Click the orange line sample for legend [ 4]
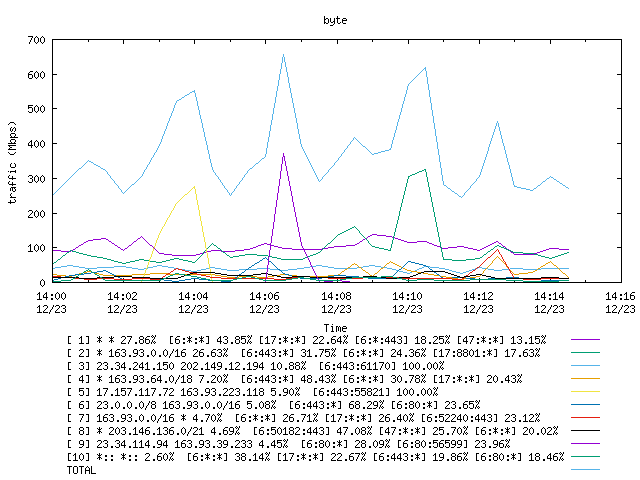Viewport: 640px width, 480px height. tap(585, 379)
